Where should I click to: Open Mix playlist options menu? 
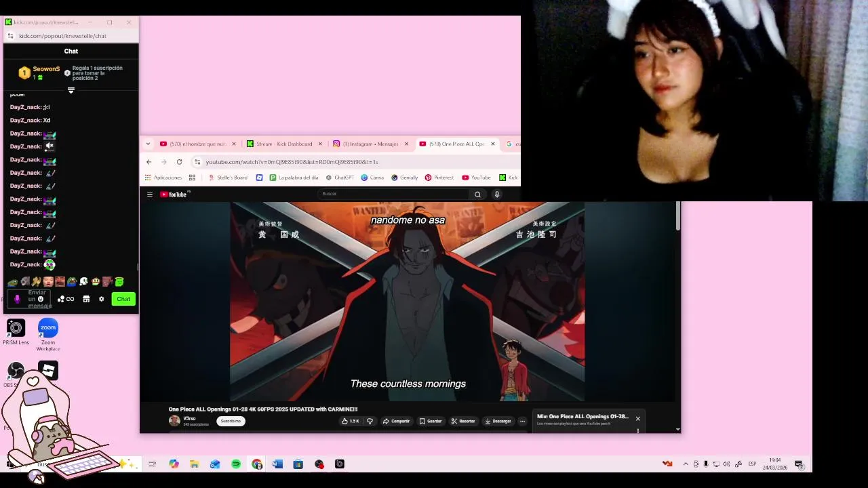pyautogui.click(x=637, y=430)
